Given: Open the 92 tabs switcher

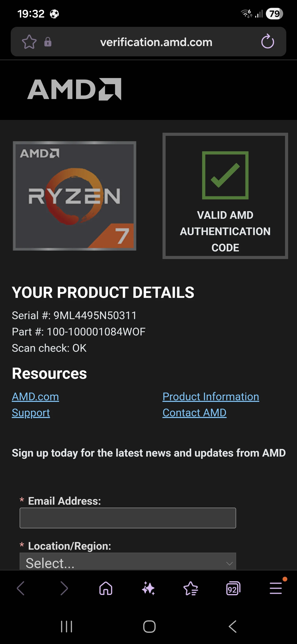Looking at the screenshot, I should pos(233,588).
